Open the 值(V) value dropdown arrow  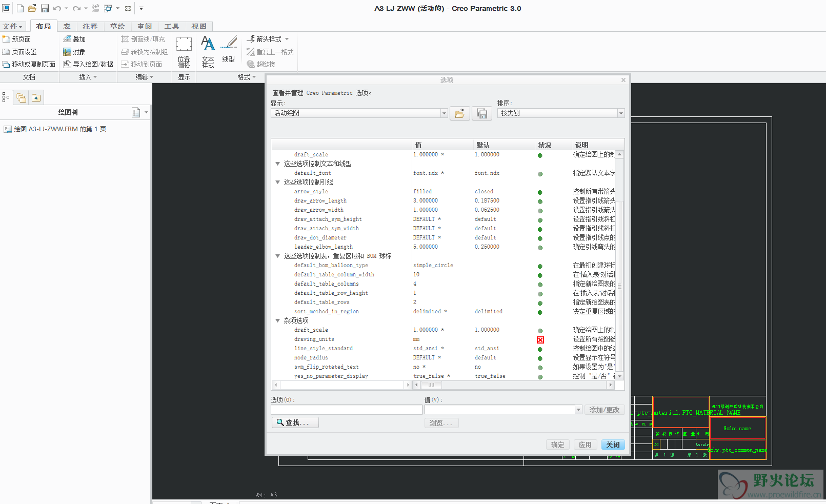pos(579,410)
